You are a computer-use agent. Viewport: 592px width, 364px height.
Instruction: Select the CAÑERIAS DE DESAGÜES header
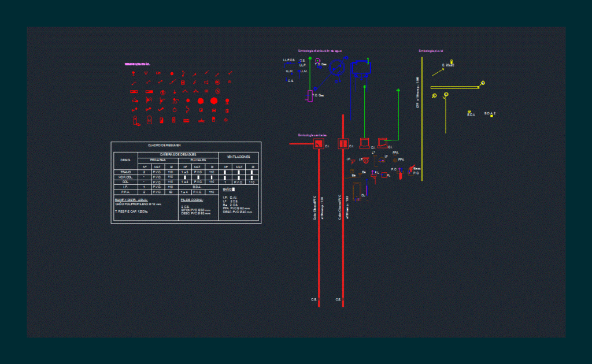tap(178, 155)
